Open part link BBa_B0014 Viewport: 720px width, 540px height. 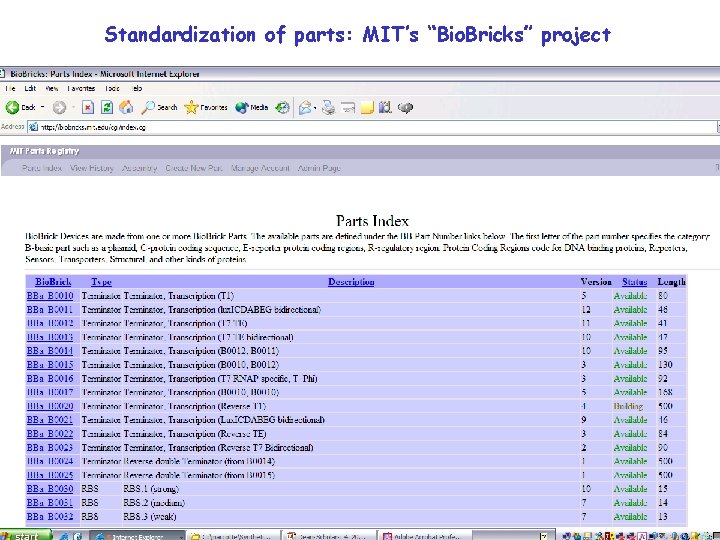[x=50, y=351]
